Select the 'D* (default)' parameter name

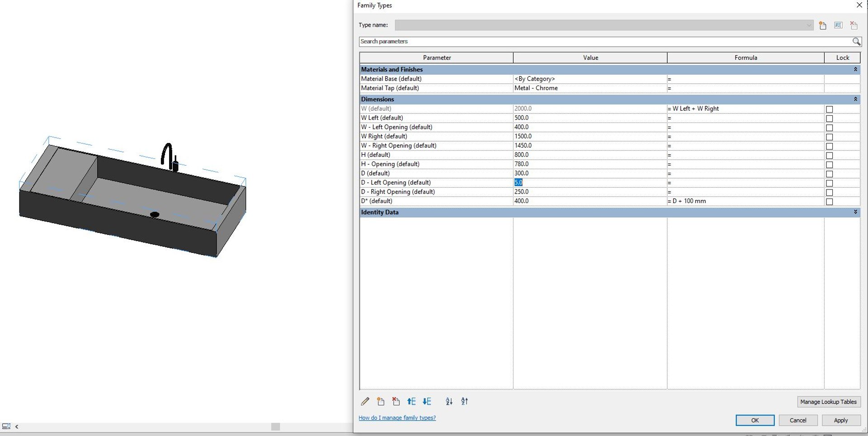(x=377, y=201)
